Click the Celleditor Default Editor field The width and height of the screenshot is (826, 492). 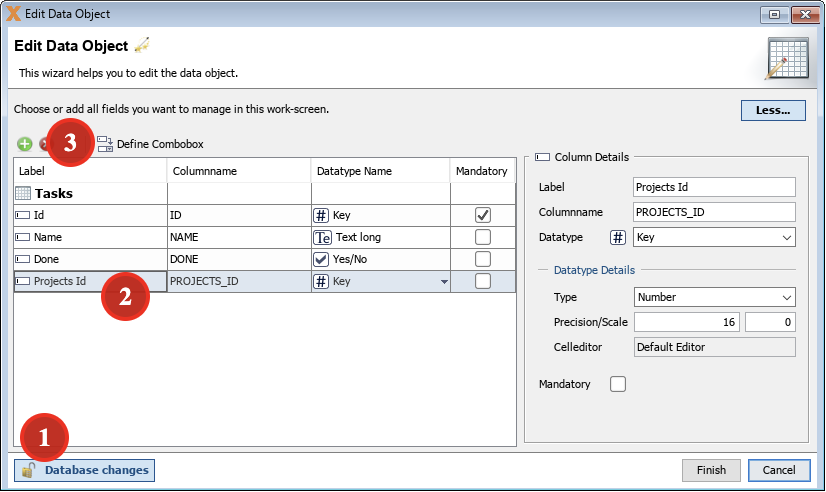(714, 347)
